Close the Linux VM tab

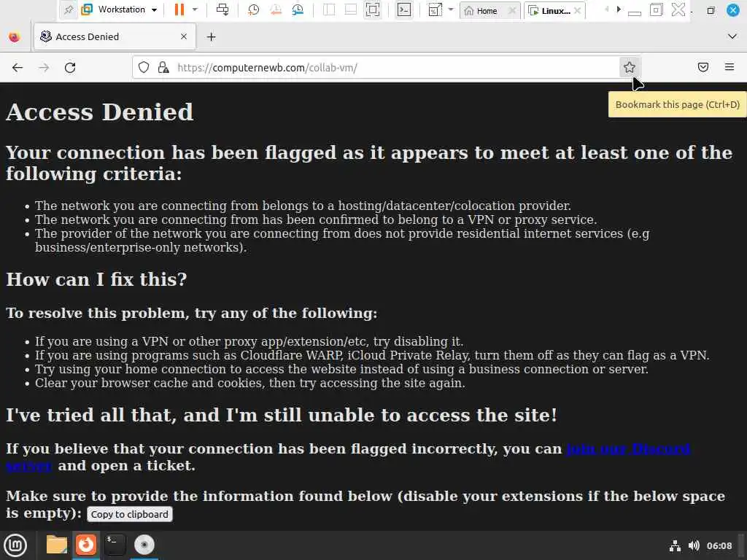pyautogui.click(x=578, y=10)
